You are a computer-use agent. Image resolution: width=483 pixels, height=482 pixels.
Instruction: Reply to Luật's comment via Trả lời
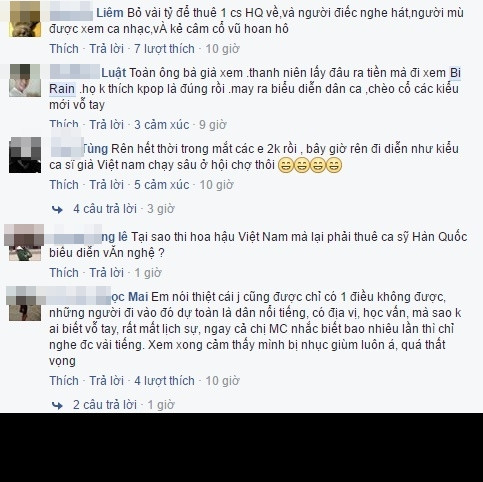point(106,125)
